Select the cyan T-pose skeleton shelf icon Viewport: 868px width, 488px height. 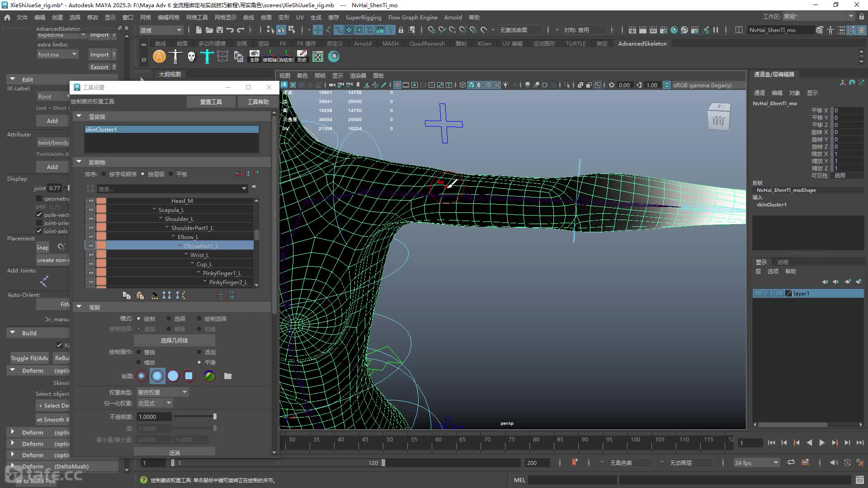[x=207, y=56]
